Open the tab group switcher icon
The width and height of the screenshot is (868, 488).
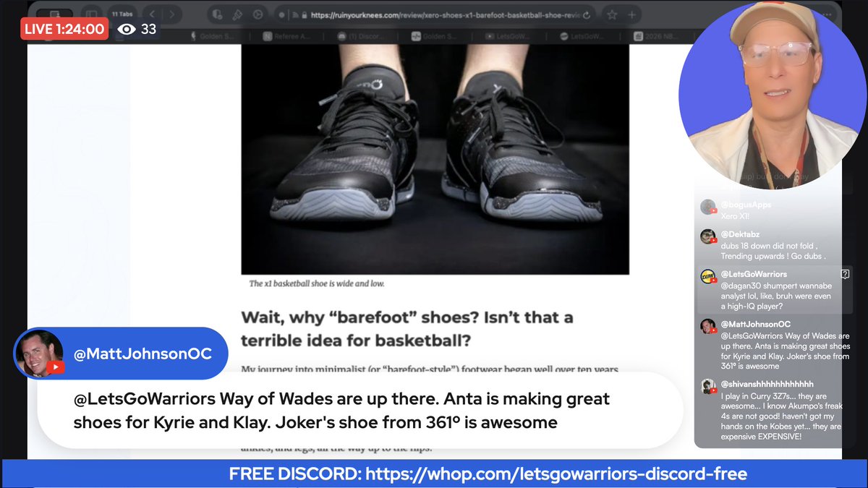[54, 14]
